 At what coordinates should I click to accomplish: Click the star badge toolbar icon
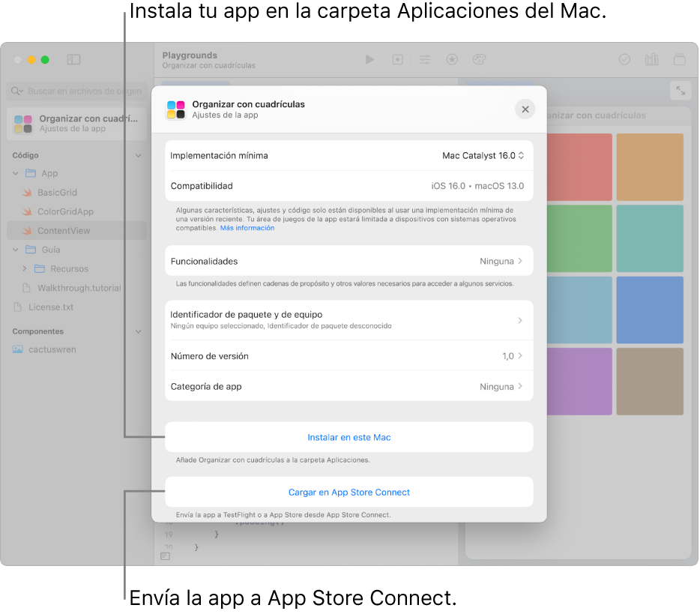coord(452,59)
